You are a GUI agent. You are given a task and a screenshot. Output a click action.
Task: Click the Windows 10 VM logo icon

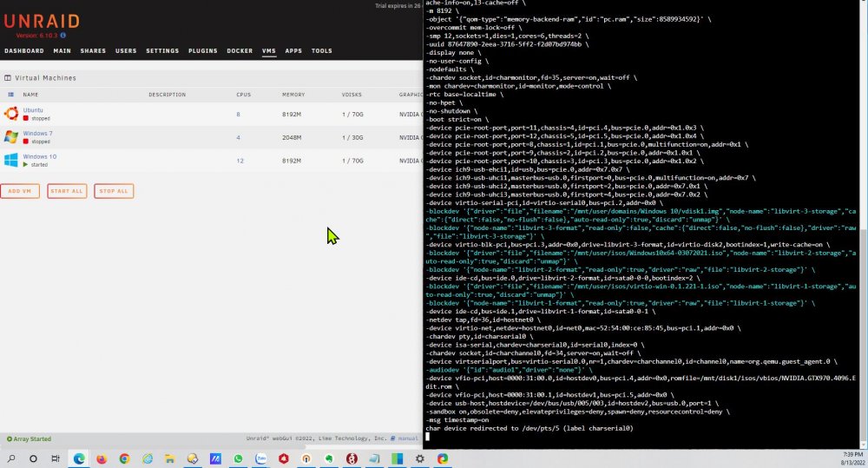11,160
